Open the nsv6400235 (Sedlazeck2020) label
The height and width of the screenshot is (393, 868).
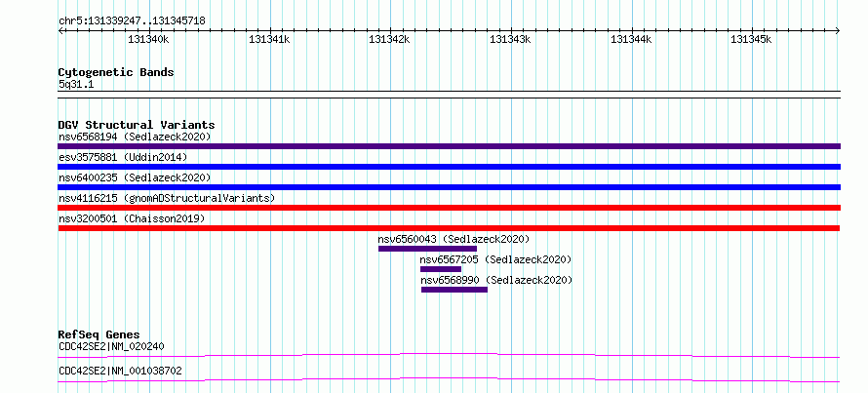(x=135, y=177)
